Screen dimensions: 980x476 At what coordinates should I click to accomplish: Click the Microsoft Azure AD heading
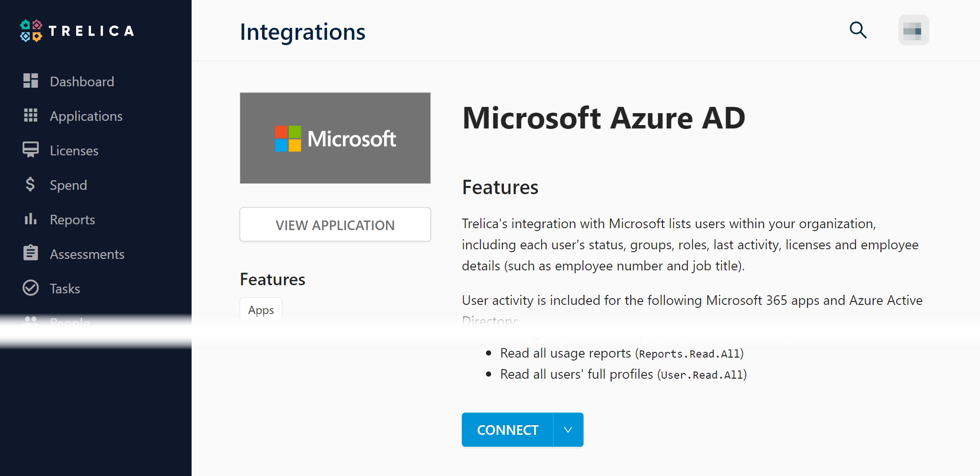click(x=604, y=118)
